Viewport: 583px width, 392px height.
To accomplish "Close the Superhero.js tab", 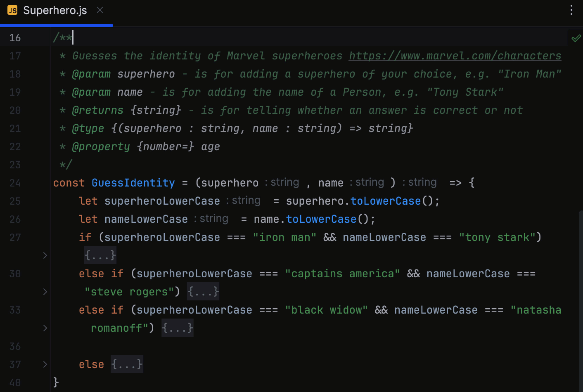I will click(100, 10).
